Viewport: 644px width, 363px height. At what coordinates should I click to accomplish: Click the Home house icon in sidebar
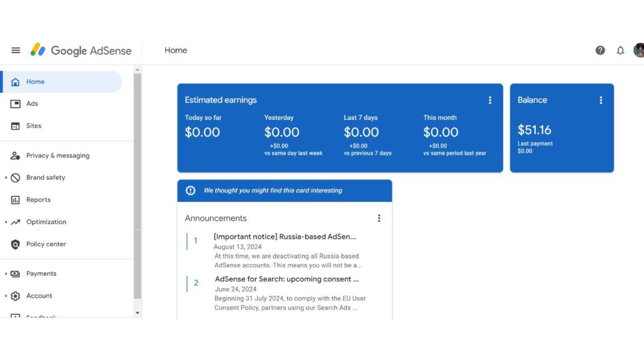16,82
